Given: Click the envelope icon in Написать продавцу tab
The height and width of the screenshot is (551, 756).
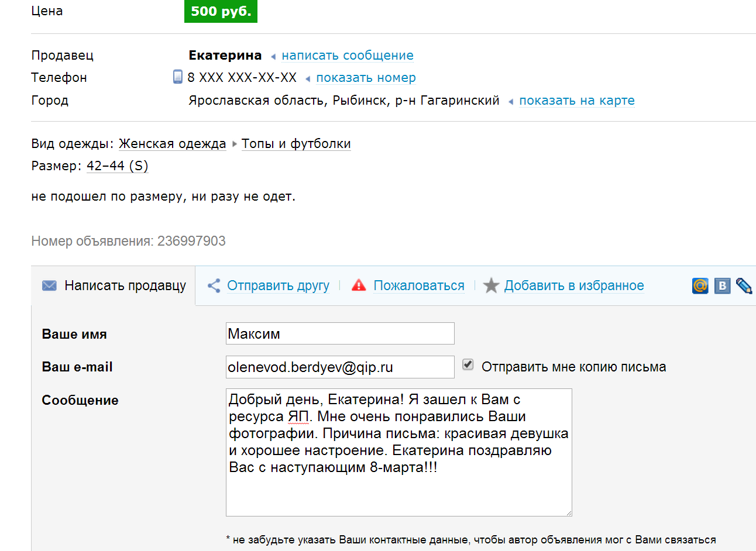Looking at the screenshot, I should pos(50,285).
